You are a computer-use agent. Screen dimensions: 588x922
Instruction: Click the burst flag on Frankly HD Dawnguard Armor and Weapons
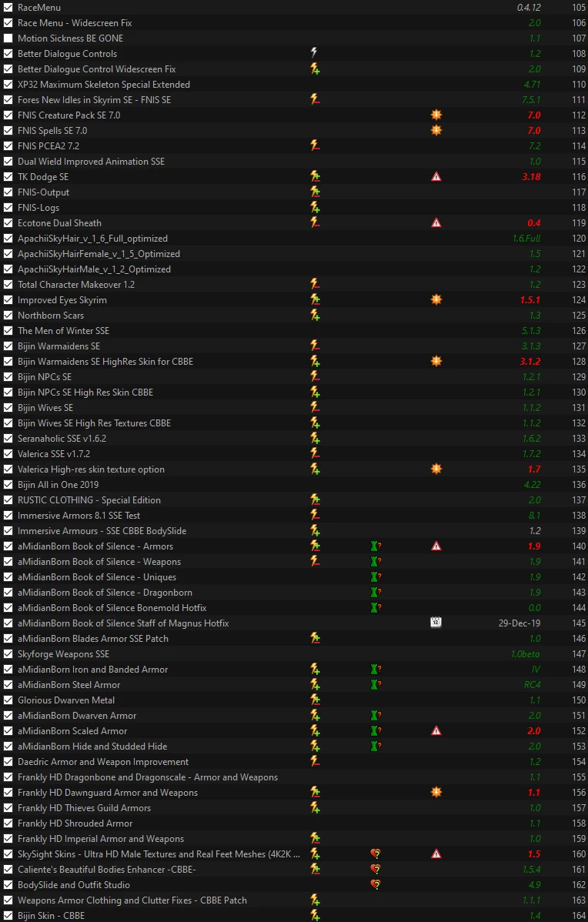click(x=436, y=792)
